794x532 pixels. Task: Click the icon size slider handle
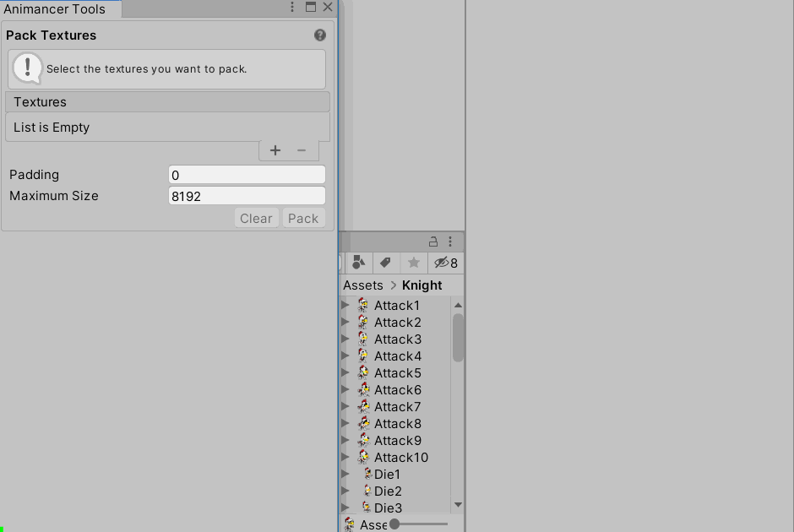coord(394,524)
